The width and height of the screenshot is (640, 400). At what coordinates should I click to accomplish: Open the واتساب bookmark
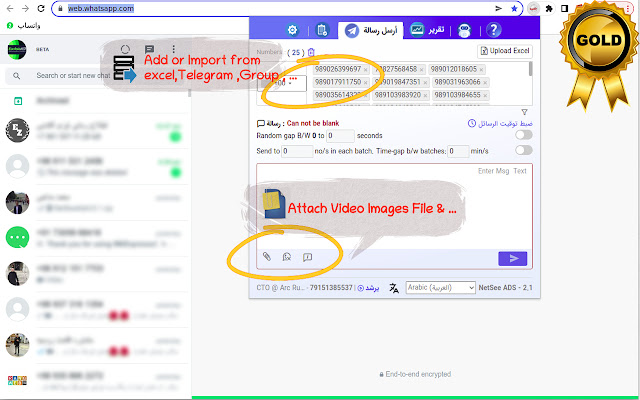24,26
